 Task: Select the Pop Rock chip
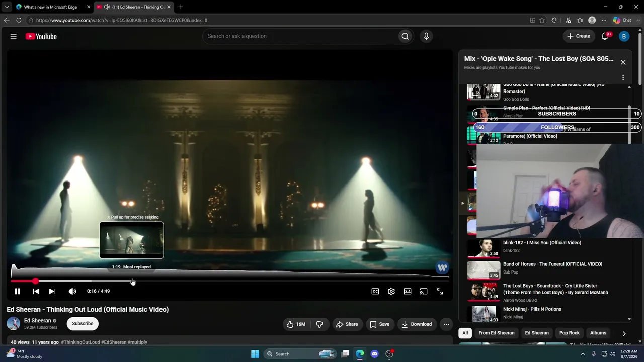[x=570, y=333]
